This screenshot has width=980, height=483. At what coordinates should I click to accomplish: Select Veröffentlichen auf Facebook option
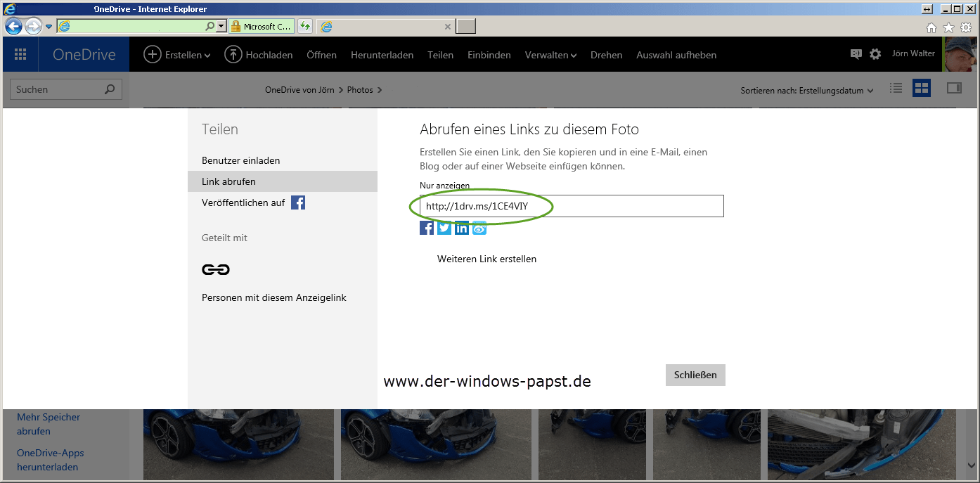coord(252,202)
